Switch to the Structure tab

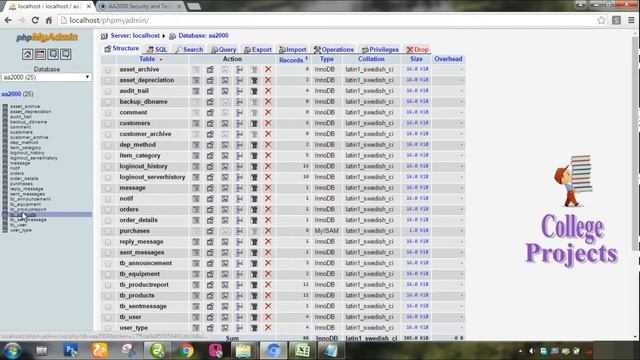[122, 49]
